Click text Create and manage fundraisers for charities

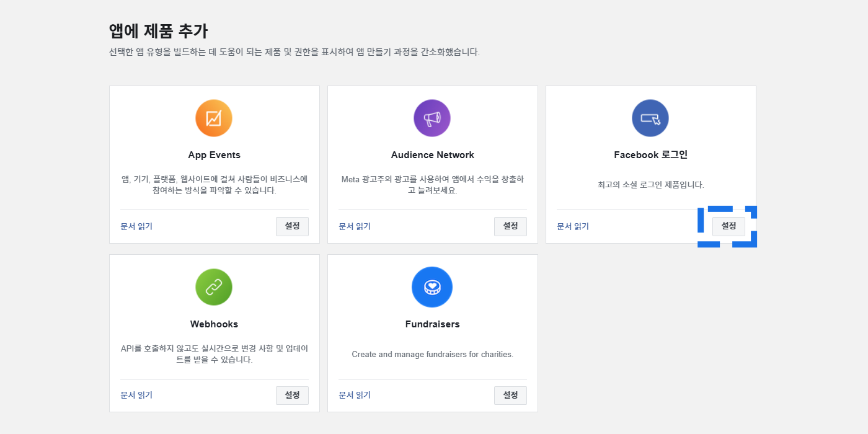(432, 355)
